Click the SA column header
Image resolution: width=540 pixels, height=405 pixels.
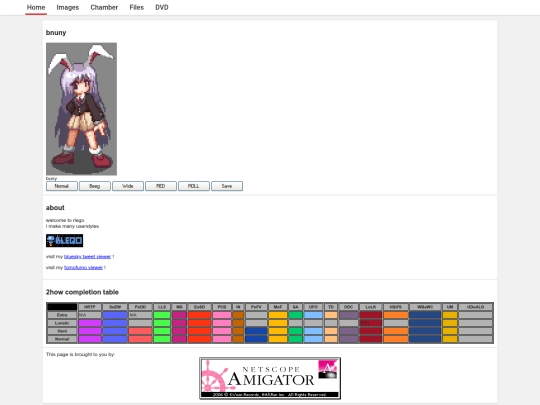[295, 307]
